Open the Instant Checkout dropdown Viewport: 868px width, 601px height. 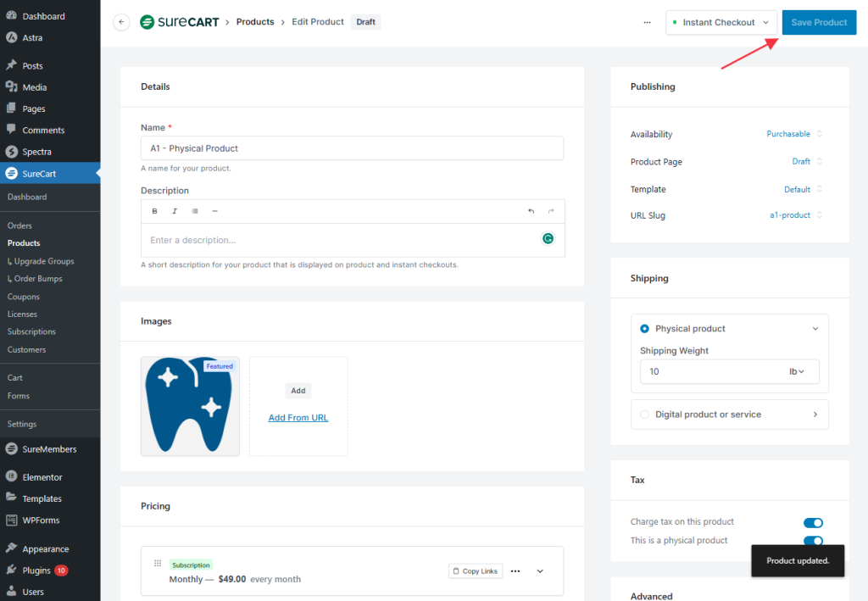721,23
